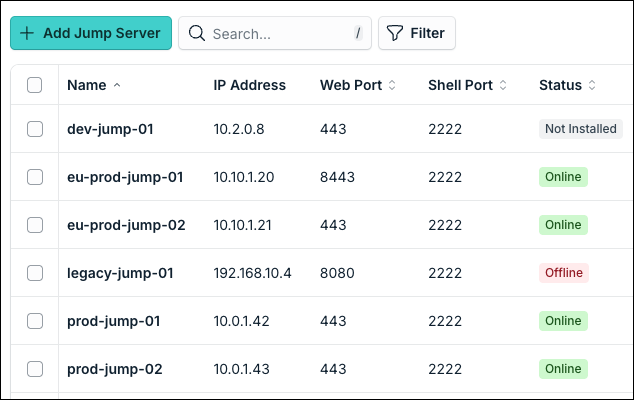Click IP address 10.0.1.42
The width and height of the screenshot is (634, 400).
pyautogui.click(x=241, y=321)
